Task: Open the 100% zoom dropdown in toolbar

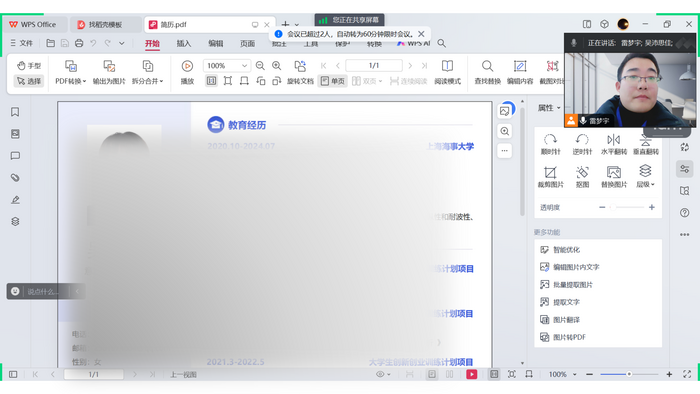Action: tap(227, 66)
